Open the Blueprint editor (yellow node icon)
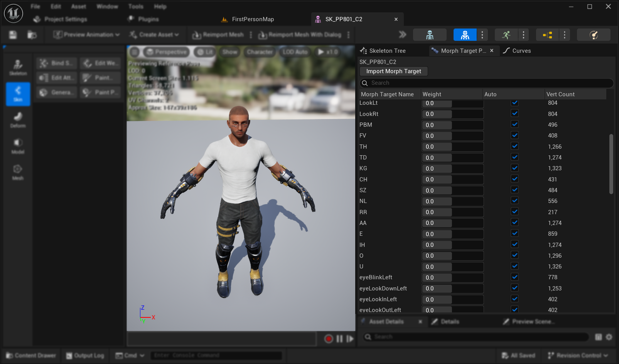Viewport: 619px width, 364px height. click(x=547, y=34)
